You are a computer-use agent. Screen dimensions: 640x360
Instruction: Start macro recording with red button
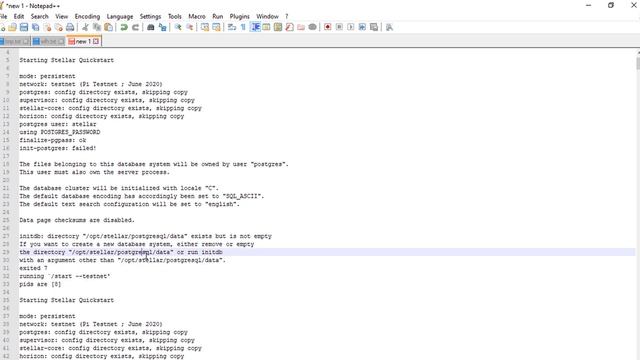(327, 27)
